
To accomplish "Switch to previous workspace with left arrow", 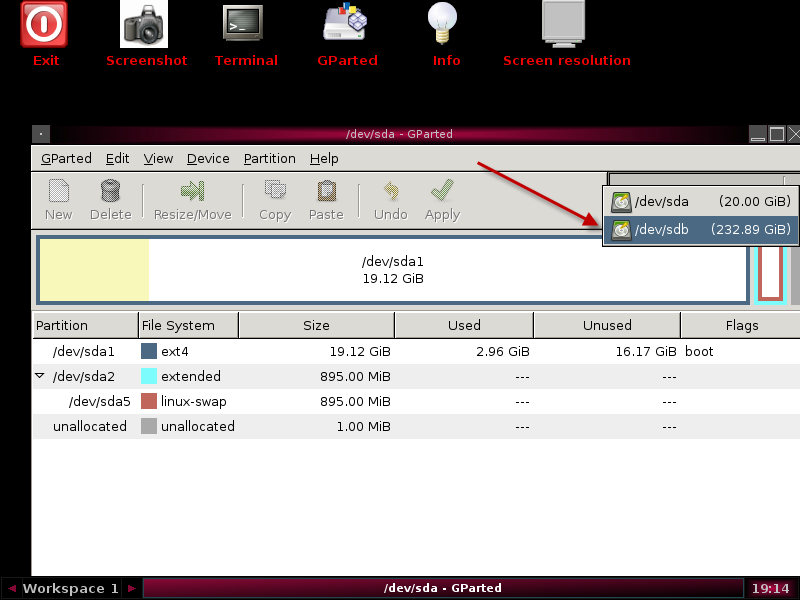I will (x=11, y=588).
